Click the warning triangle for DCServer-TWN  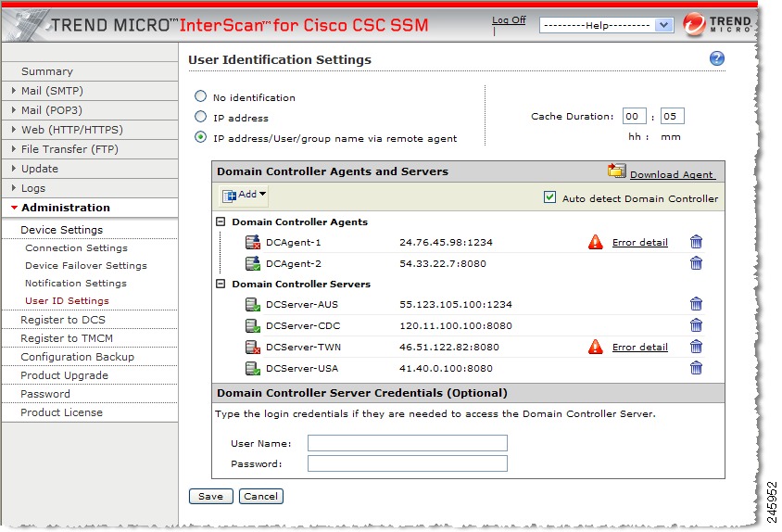[596, 347]
